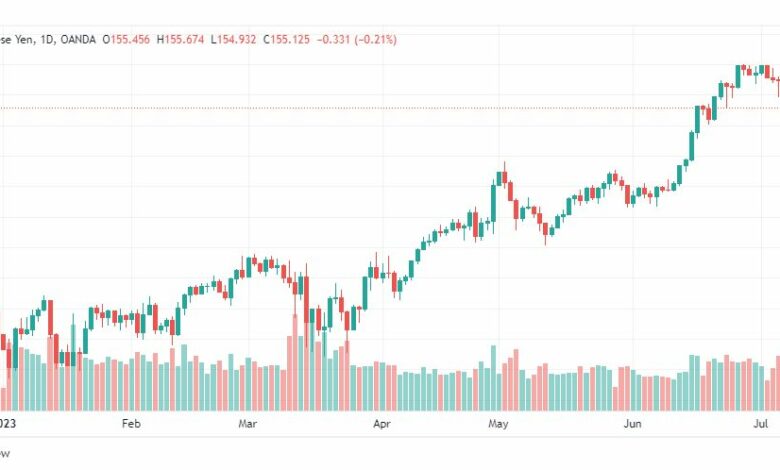Click the close value 155.125
780x470 pixels.
(x=290, y=39)
